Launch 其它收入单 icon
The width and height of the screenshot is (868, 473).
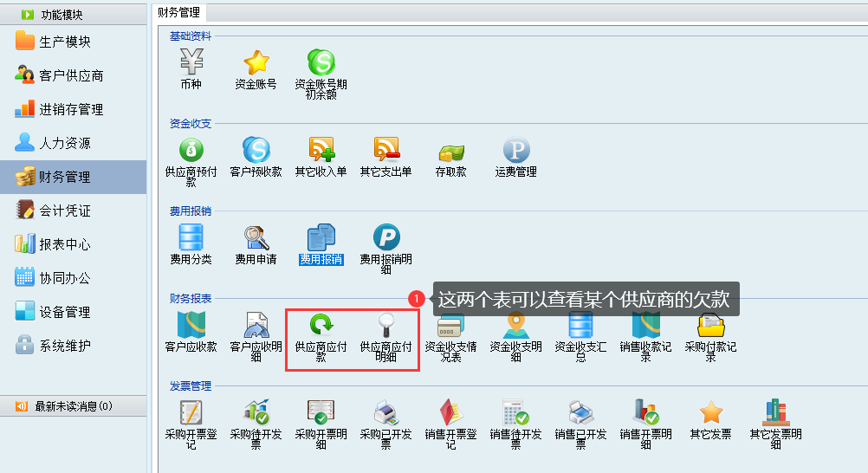(321, 151)
